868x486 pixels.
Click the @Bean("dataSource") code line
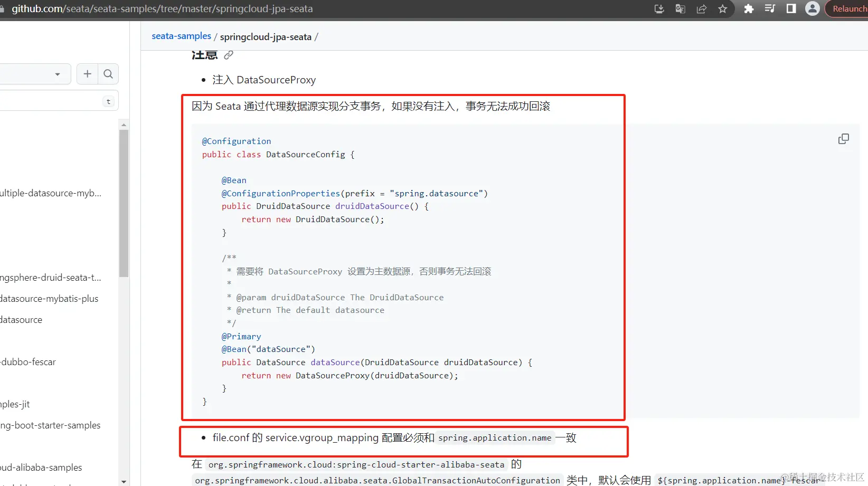pos(268,349)
